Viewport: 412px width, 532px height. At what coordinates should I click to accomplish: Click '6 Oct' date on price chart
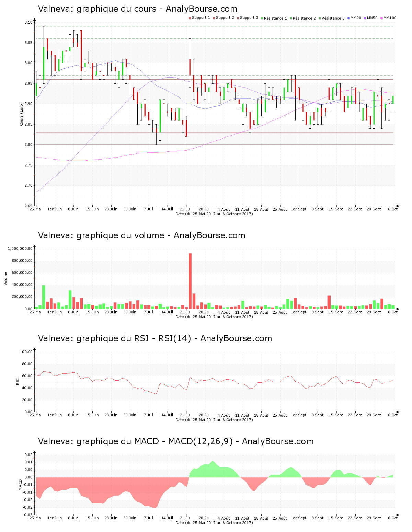[393, 209]
